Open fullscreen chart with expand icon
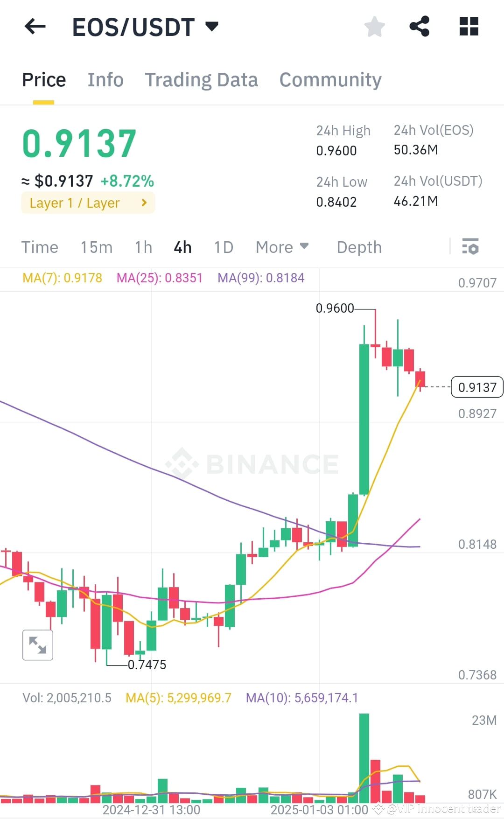The width and height of the screenshot is (504, 819). tap(37, 645)
